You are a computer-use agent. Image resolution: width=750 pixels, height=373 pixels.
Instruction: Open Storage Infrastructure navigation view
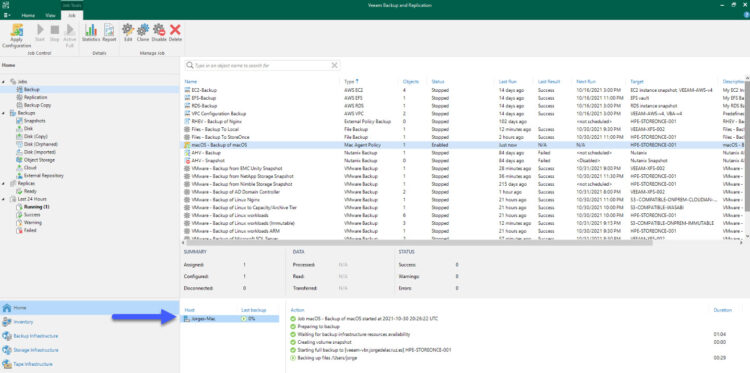(90, 350)
